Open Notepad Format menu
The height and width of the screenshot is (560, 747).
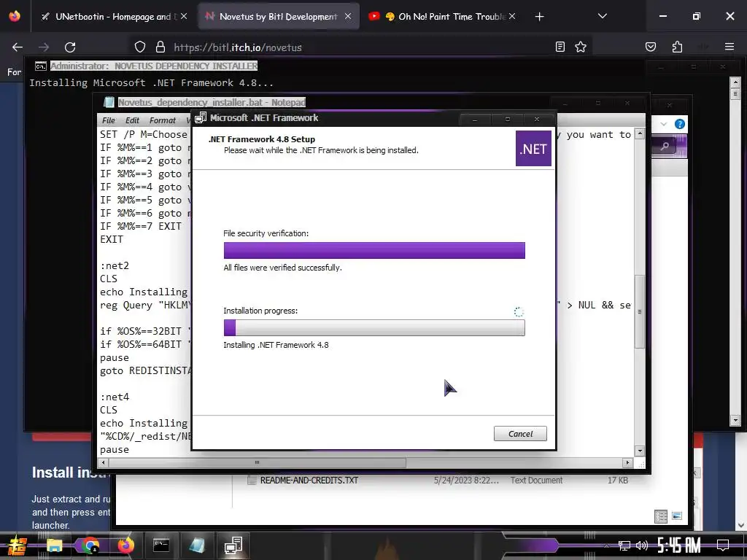point(163,120)
